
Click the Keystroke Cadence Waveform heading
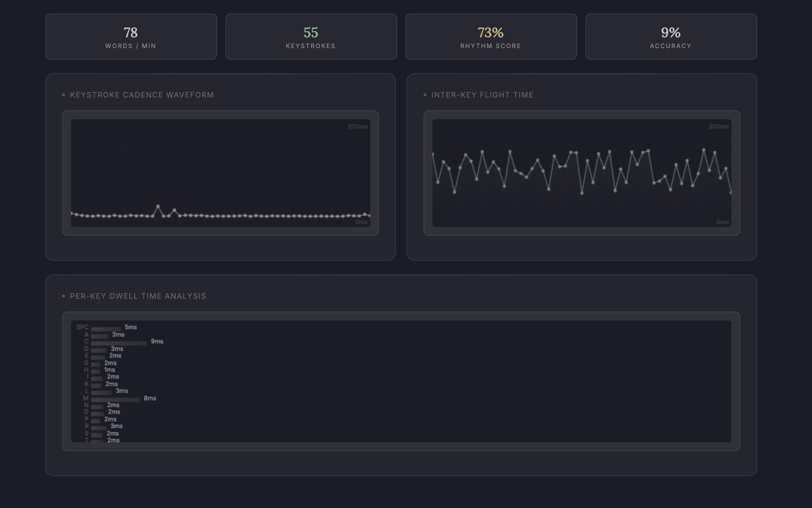pos(142,95)
